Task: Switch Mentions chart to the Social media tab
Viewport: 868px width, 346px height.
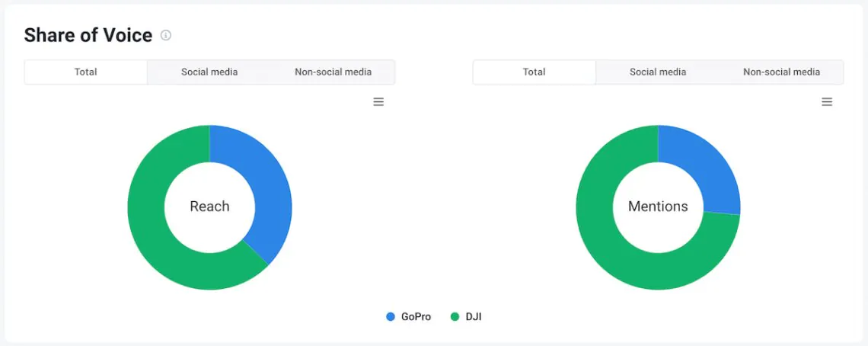Action: [x=658, y=72]
